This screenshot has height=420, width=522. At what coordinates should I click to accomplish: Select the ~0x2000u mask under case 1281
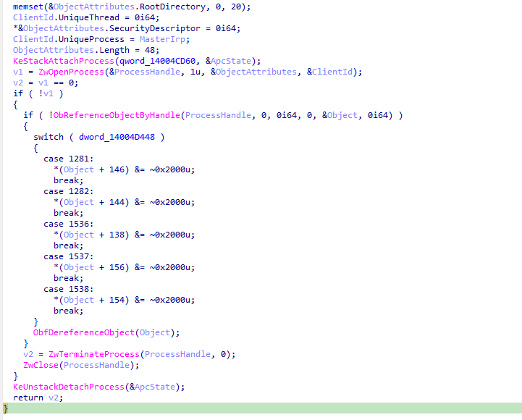point(170,169)
